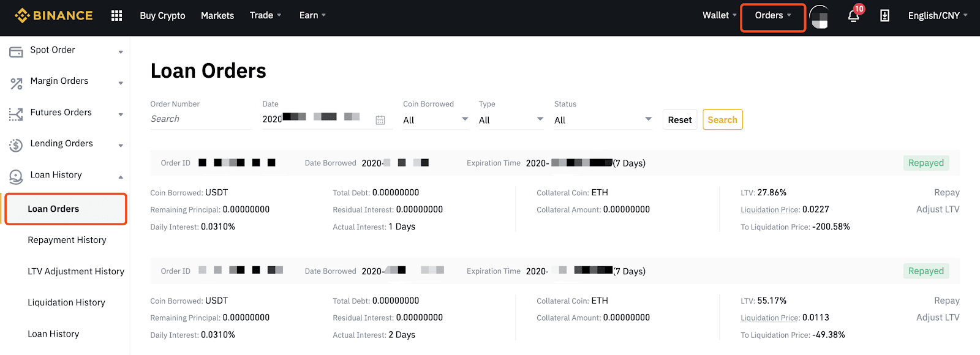Screen dimensions: 980x355
Task: Open the Buy Crypto menu
Action: tap(162, 16)
